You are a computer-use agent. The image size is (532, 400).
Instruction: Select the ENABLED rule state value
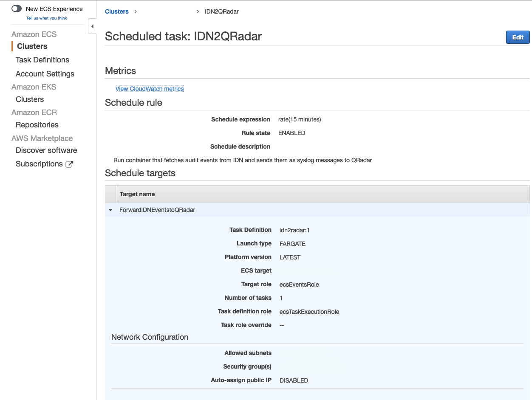[x=291, y=133]
